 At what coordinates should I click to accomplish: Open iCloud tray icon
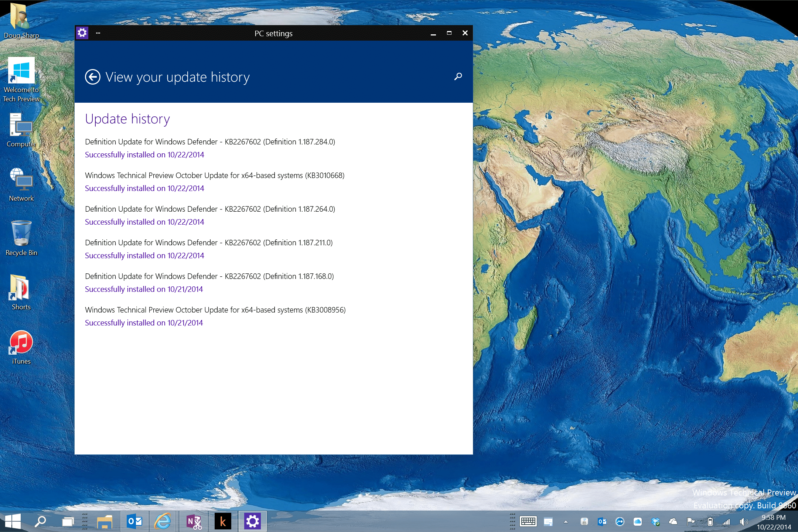pos(638,522)
